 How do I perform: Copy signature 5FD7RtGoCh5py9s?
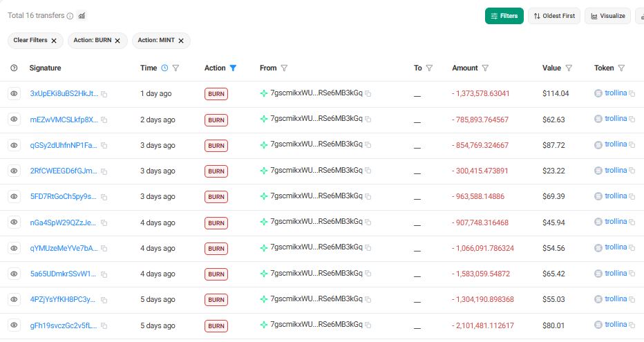click(x=104, y=198)
